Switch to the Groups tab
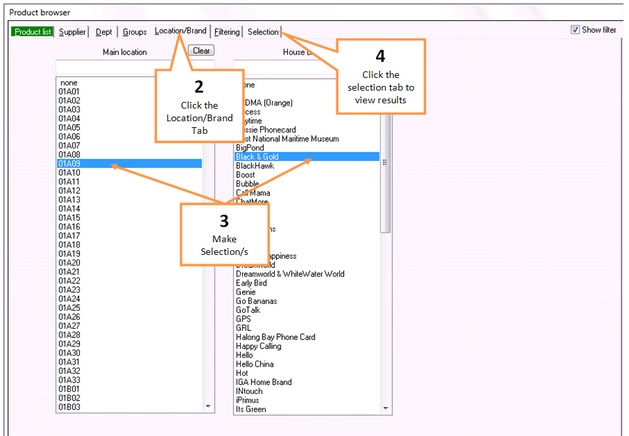629x436 pixels. coord(134,32)
